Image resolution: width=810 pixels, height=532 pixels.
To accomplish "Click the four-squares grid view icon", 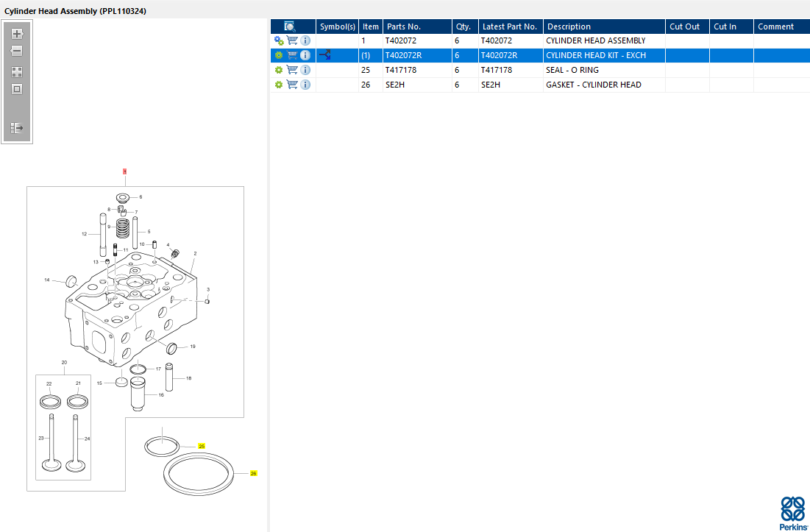I will (x=17, y=72).
